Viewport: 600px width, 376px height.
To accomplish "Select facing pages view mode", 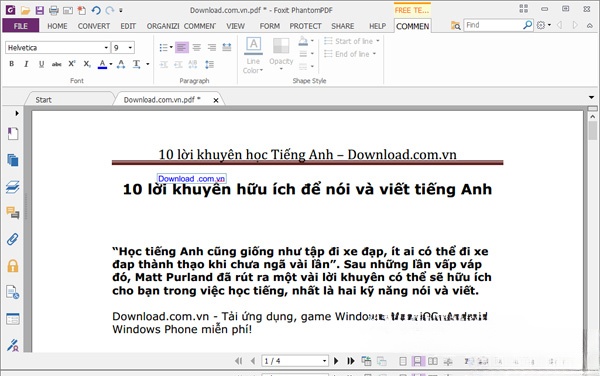I will tap(433, 361).
